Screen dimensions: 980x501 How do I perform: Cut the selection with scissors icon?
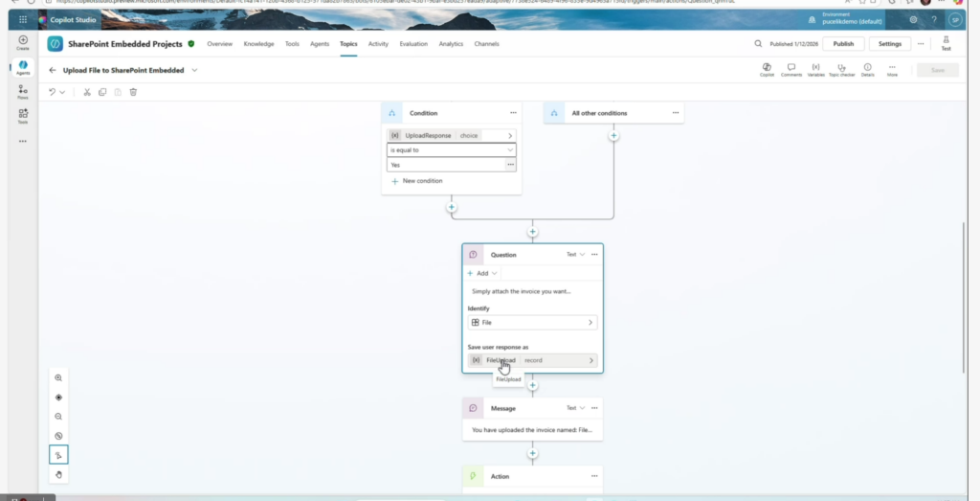pos(86,92)
